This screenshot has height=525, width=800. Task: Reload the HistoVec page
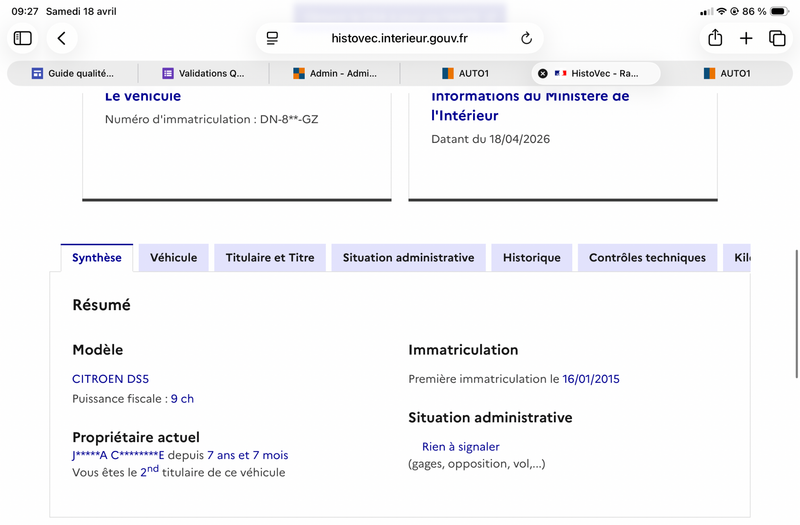(526, 38)
